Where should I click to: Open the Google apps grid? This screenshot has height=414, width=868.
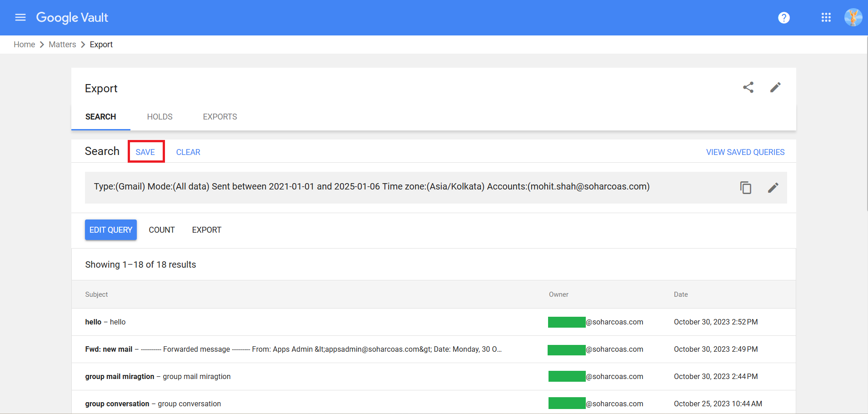[x=826, y=17]
